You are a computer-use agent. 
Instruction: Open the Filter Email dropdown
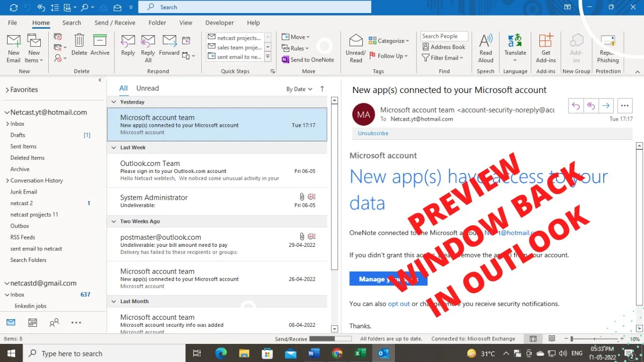tap(443, 58)
